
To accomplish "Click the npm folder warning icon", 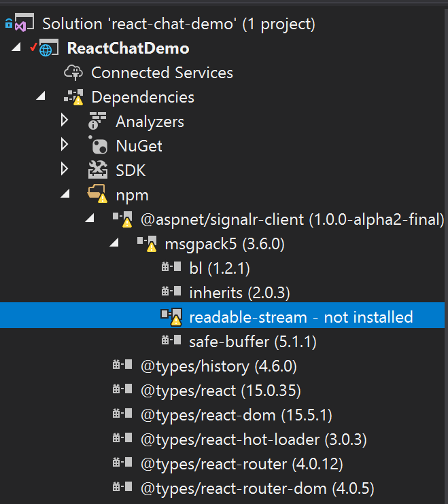I will click(97, 194).
